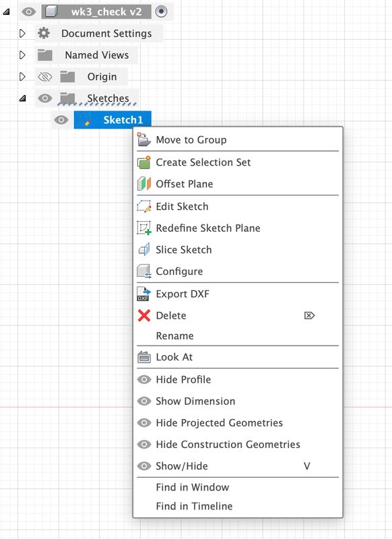Click the Export DXF file icon
Screen dimensions: 392x539
click(144, 294)
